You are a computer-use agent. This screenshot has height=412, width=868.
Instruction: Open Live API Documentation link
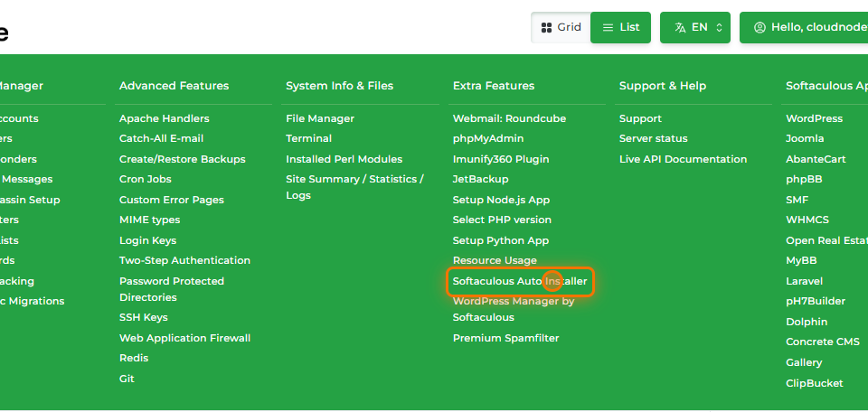pyautogui.click(x=683, y=159)
